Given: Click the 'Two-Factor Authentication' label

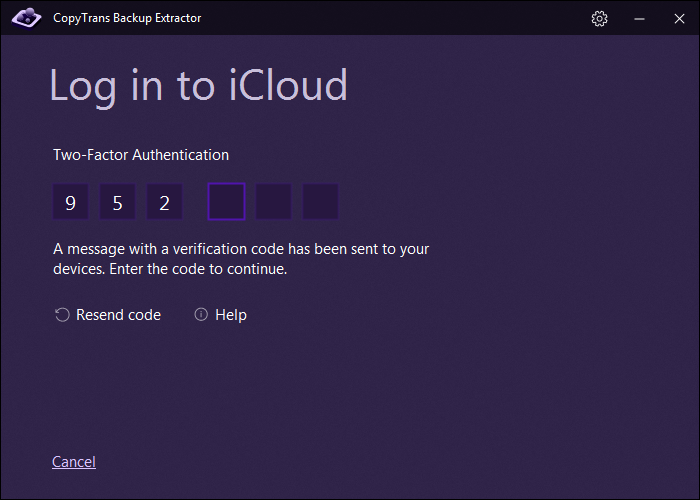Looking at the screenshot, I should (x=141, y=155).
